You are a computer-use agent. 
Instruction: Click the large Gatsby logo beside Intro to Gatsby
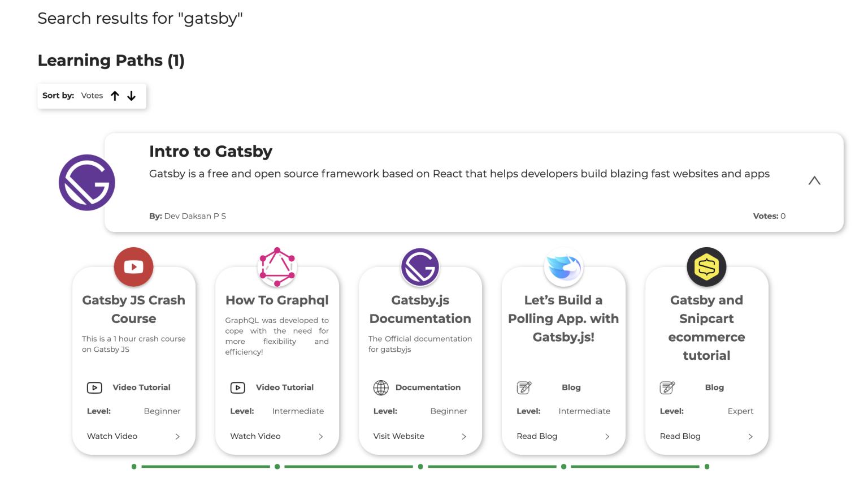pyautogui.click(x=87, y=183)
